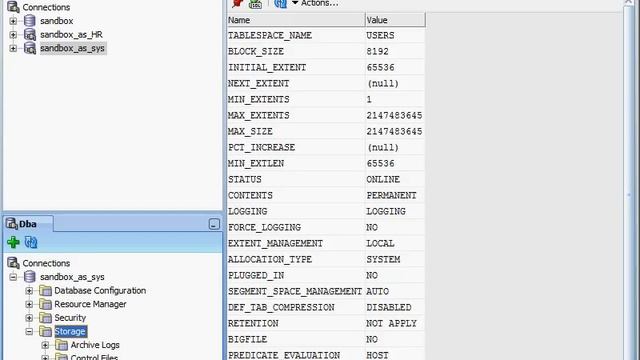Image resolution: width=640 pixels, height=360 pixels.
Task: Open the Actions... dropdown menu
Action: coord(315,3)
